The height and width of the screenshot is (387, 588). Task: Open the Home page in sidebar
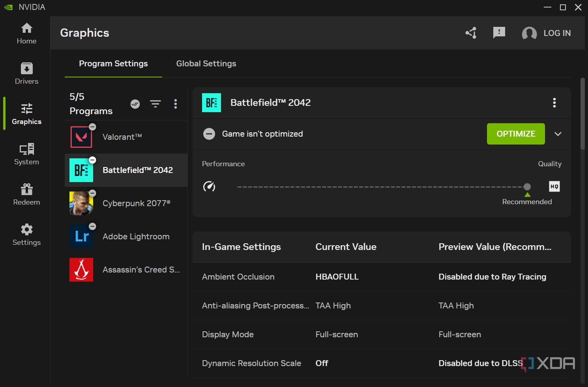[26, 33]
